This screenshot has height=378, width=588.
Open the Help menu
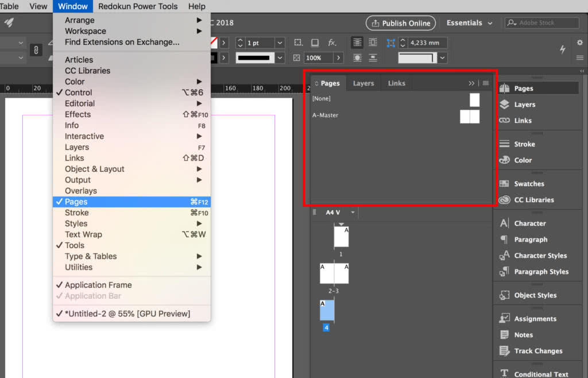pos(196,6)
